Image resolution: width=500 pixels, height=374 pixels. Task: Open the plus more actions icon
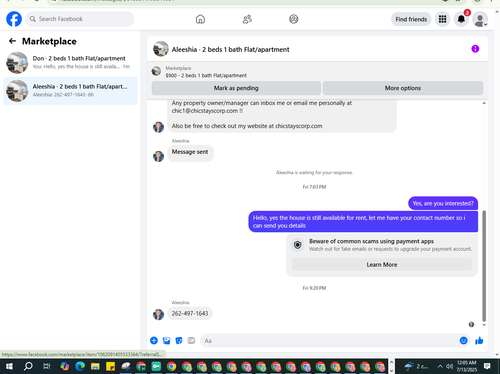pos(154,340)
